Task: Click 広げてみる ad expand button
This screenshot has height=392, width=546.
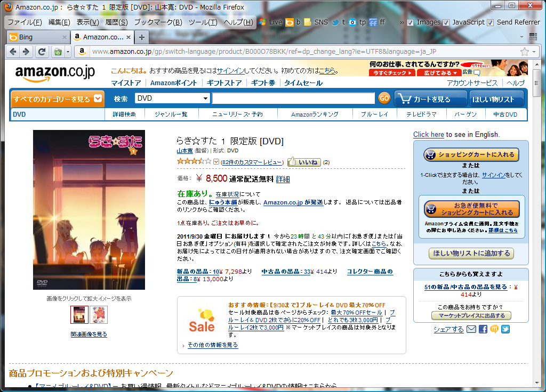Action: click(x=440, y=72)
